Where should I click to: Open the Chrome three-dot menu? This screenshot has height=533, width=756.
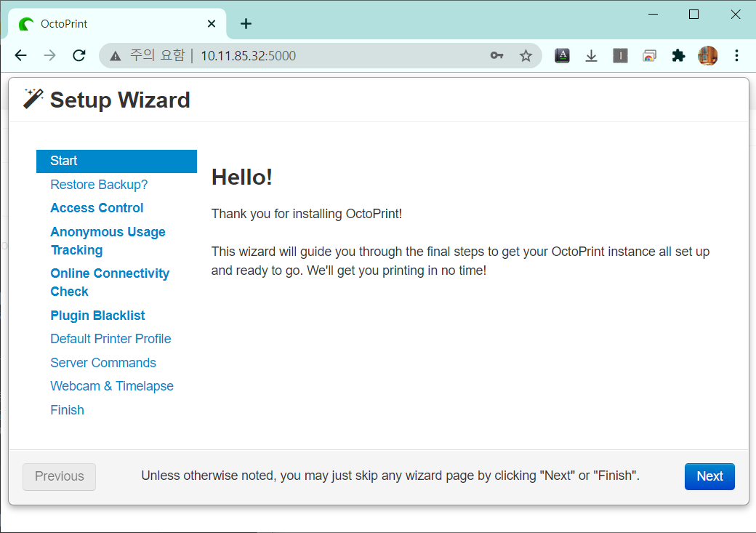(x=736, y=55)
